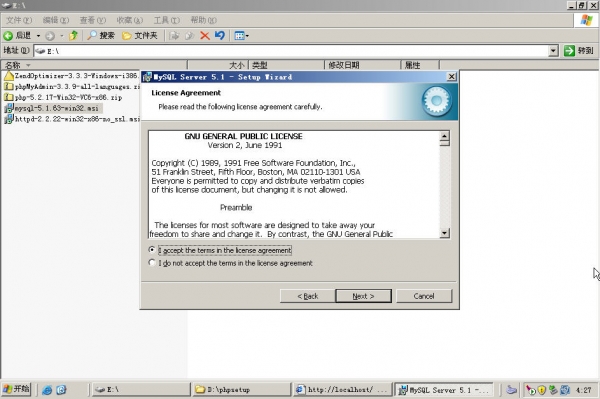Click the language bar icon in taskbar

pos(511,390)
